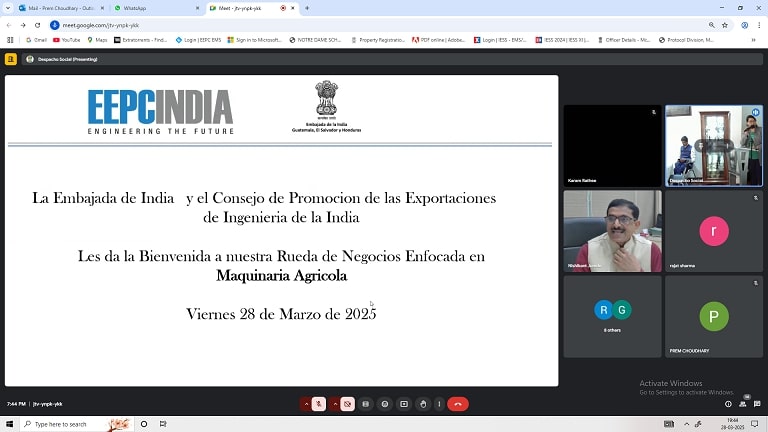The height and width of the screenshot is (432, 768).
Task: Open the IESS 2024 bookmark
Action: point(562,40)
